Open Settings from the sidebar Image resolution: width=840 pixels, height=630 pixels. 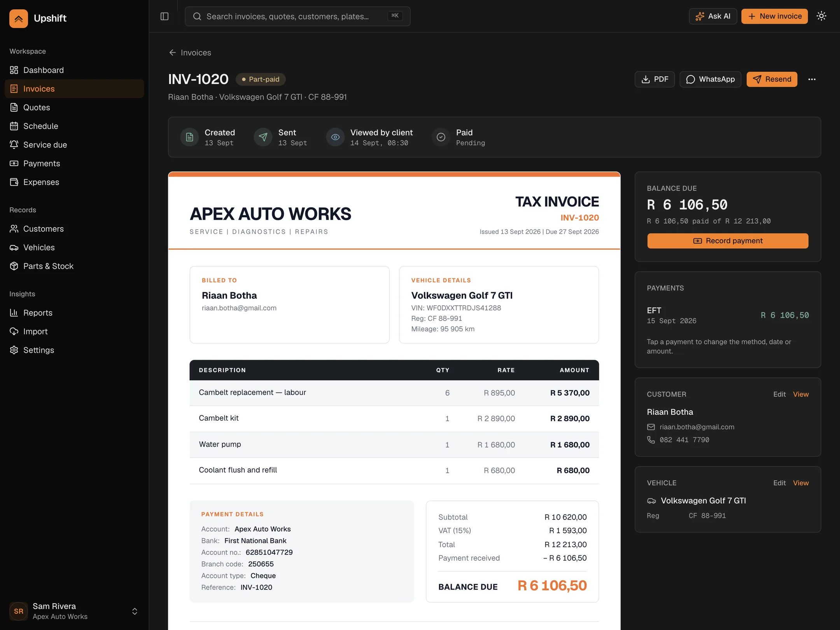(74, 350)
